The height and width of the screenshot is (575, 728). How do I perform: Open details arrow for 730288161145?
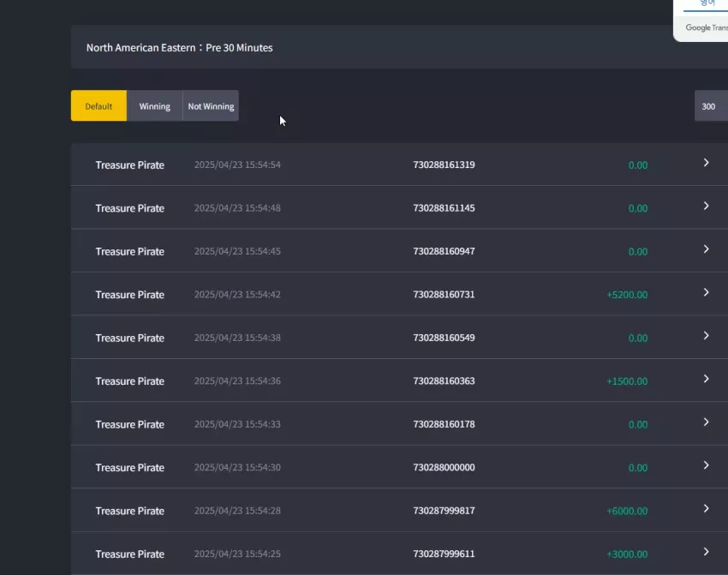click(706, 206)
